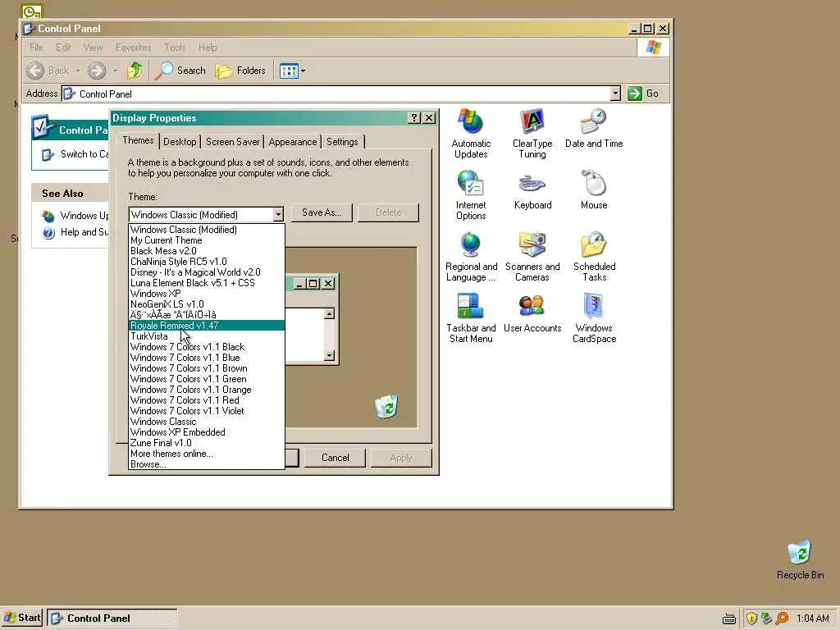Open User Accounts icon
Screen dimensions: 840x630
pyautogui.click(x=532, y=313)
